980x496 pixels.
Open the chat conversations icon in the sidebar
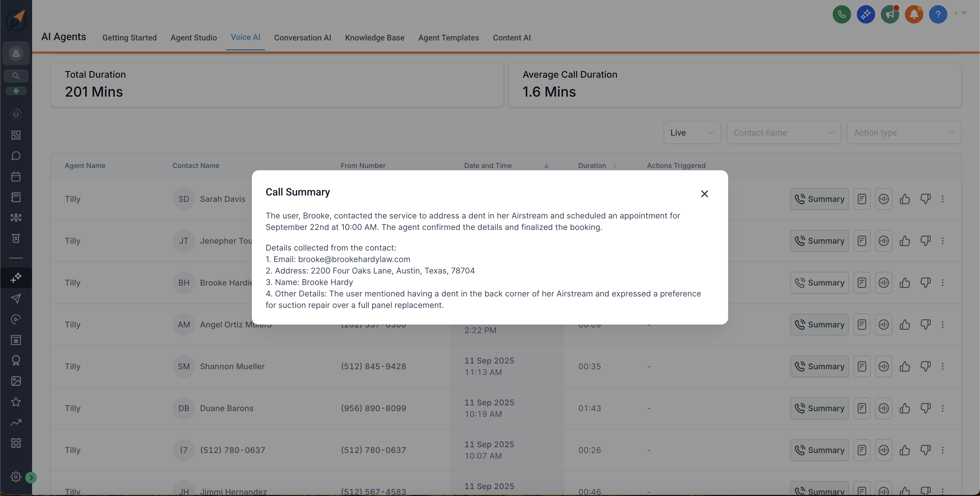(15, 156)
